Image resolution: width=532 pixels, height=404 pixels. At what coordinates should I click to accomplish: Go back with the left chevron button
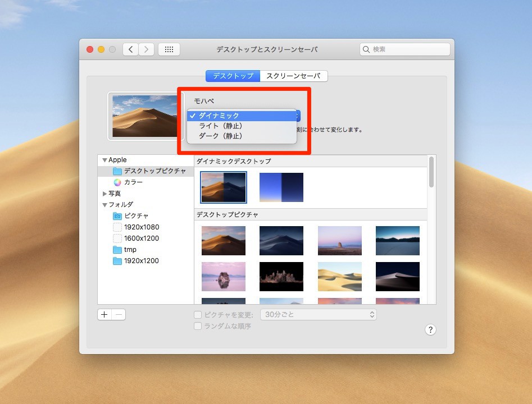pyautogui.click(x=131, y=49)
